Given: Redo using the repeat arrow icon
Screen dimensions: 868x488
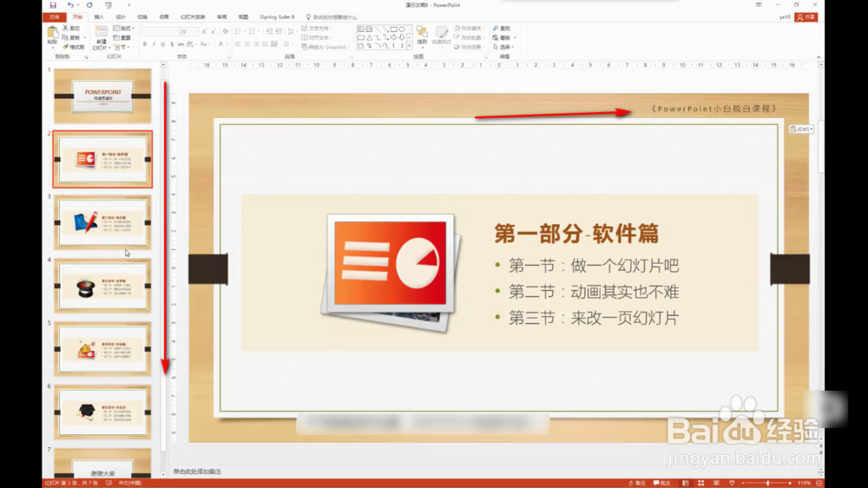Looking at the screenshot, I should coord(89,5).
